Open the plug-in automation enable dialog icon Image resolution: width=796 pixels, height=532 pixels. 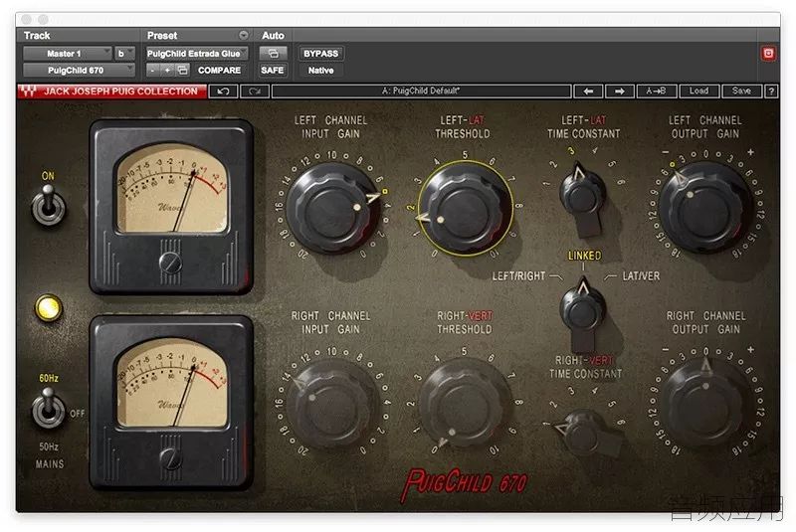(273, 54)
